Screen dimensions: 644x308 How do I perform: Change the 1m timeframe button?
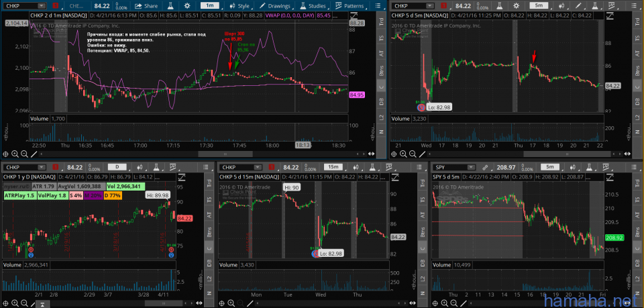tap(210, 6)
